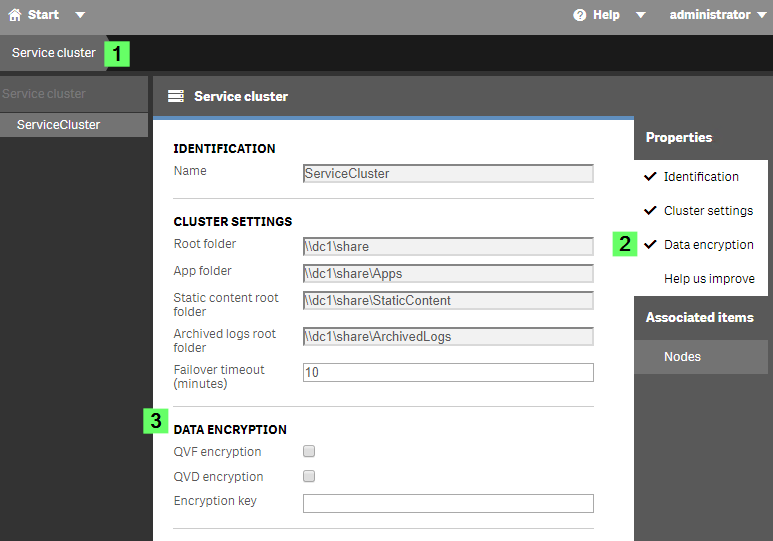Toggle the Help us improve property
The height and width of the screenshot is (541, 773).
point(709,279)
